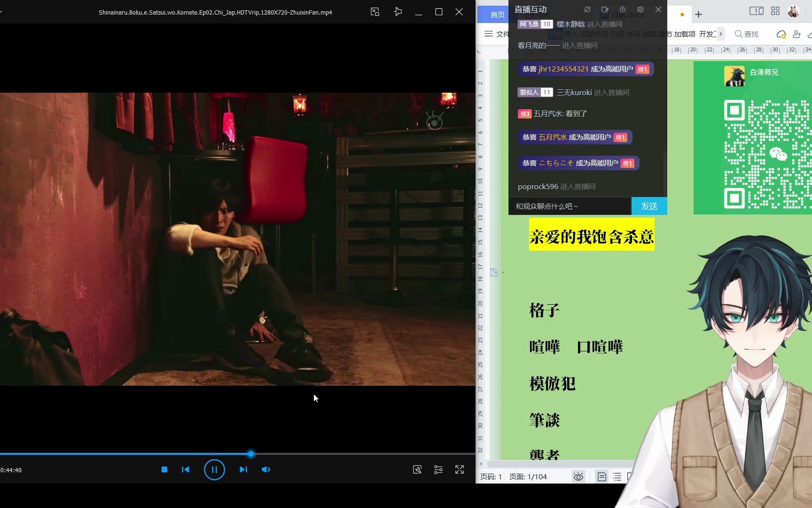812x508 pixels.
Task: Click the word 口喧嘩 in the document
Action: tap(600, 347)
